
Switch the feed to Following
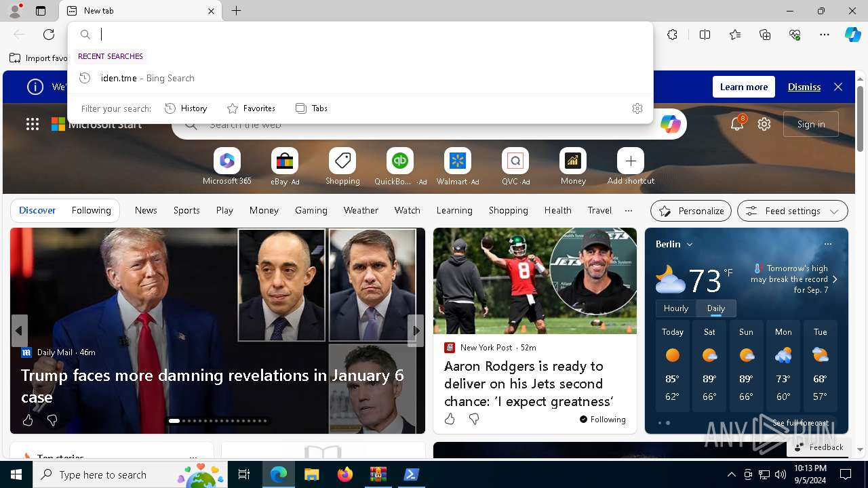(91, 210)
